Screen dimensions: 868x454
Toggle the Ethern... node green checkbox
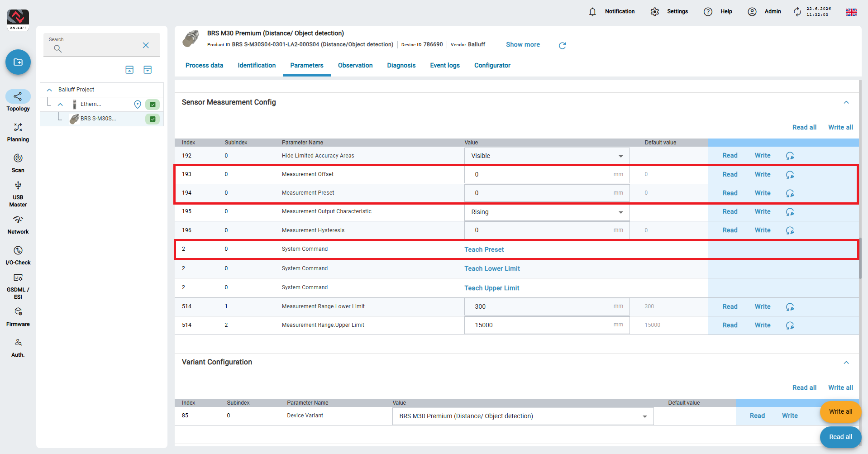153,105
